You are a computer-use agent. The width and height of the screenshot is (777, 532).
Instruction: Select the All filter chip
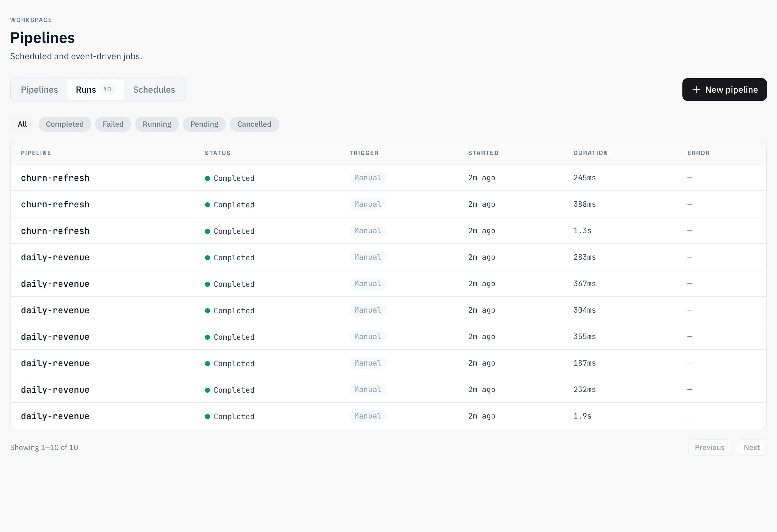[22, 124]
